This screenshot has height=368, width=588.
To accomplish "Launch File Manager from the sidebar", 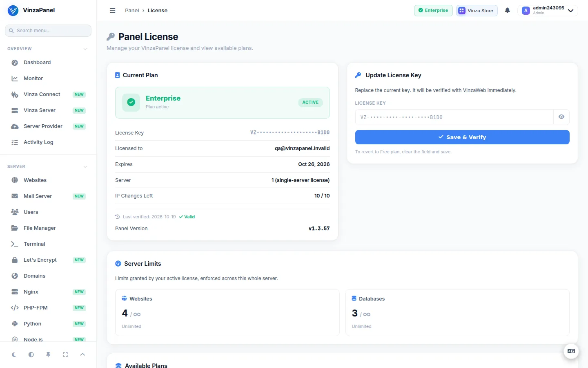I will 48,228.
